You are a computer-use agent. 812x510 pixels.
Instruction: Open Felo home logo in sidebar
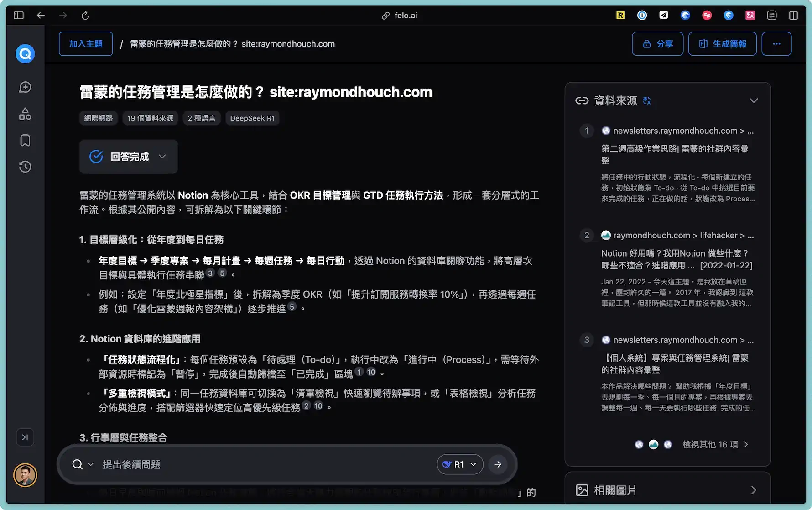pyautogui.click(x=25, y=54)
